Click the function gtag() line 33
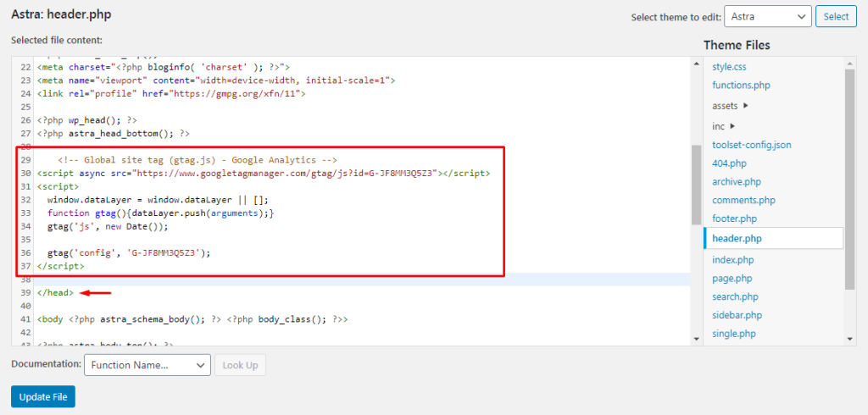 160,213
